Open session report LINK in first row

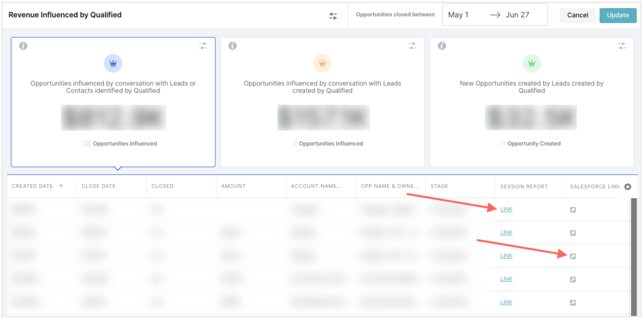(507, 209)
